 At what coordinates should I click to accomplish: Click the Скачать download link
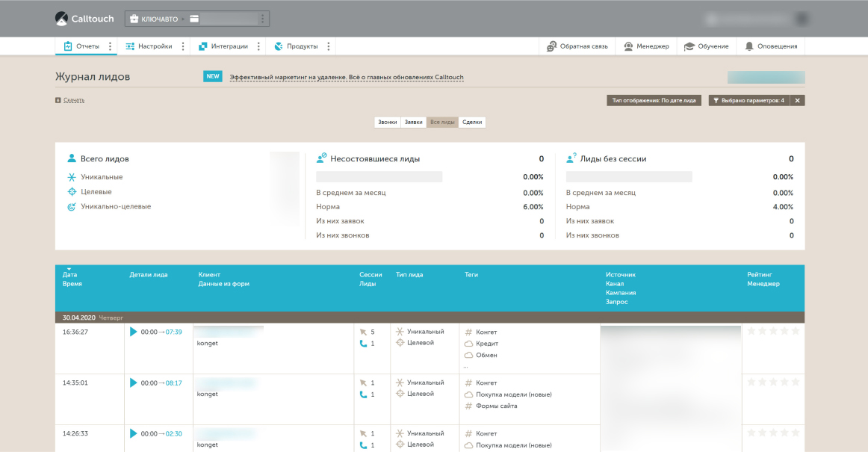(74, 100)
